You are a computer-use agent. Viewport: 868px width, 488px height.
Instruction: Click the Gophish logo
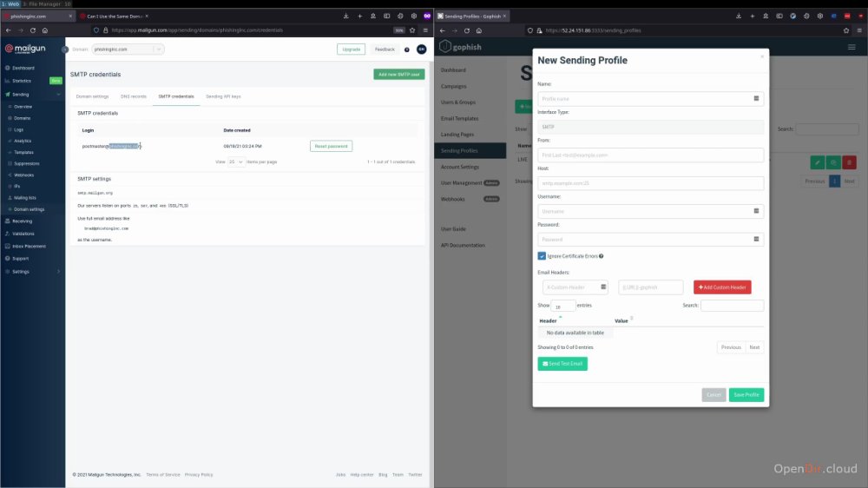(x=461, y=47)
